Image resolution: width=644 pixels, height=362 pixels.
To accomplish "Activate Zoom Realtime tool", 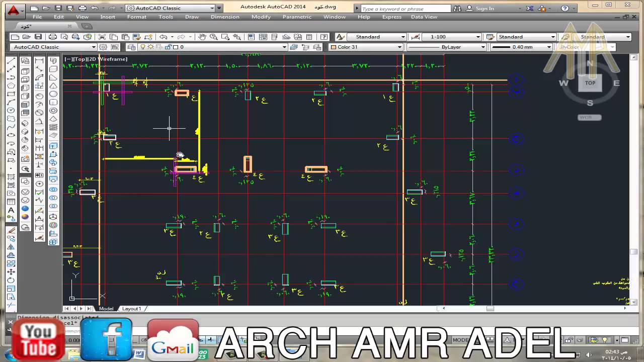I will coord(213,37).
